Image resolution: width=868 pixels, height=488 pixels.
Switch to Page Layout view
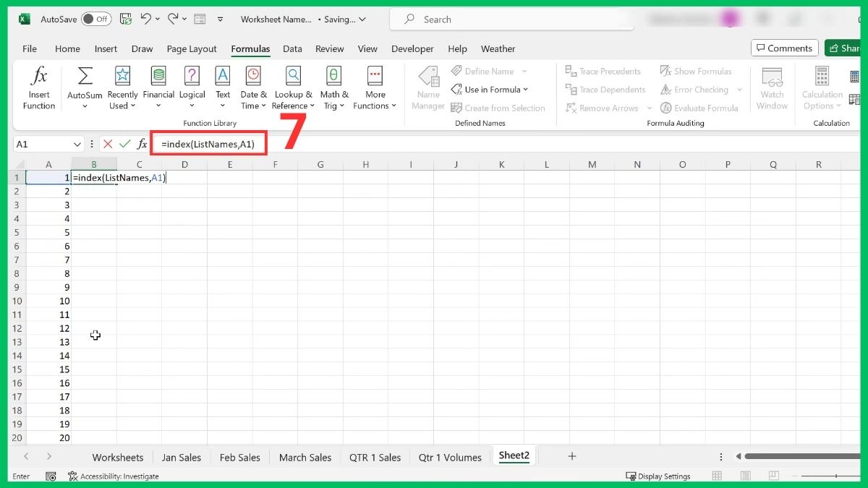(191, 48)
